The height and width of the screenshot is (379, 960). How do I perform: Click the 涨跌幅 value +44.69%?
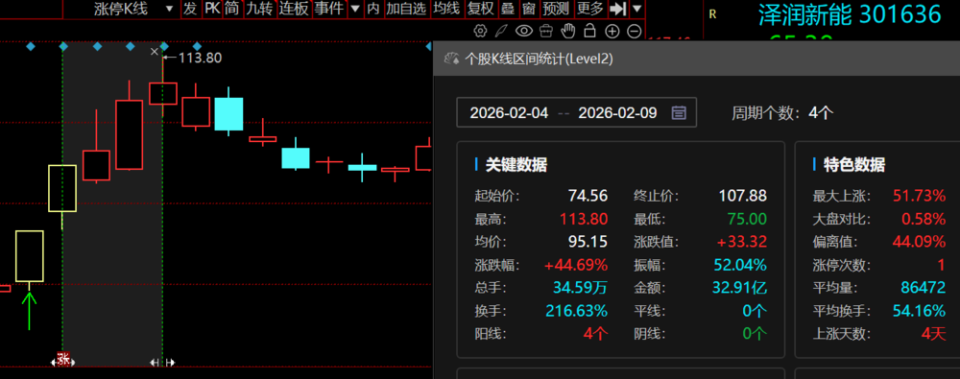coord(576,265)
